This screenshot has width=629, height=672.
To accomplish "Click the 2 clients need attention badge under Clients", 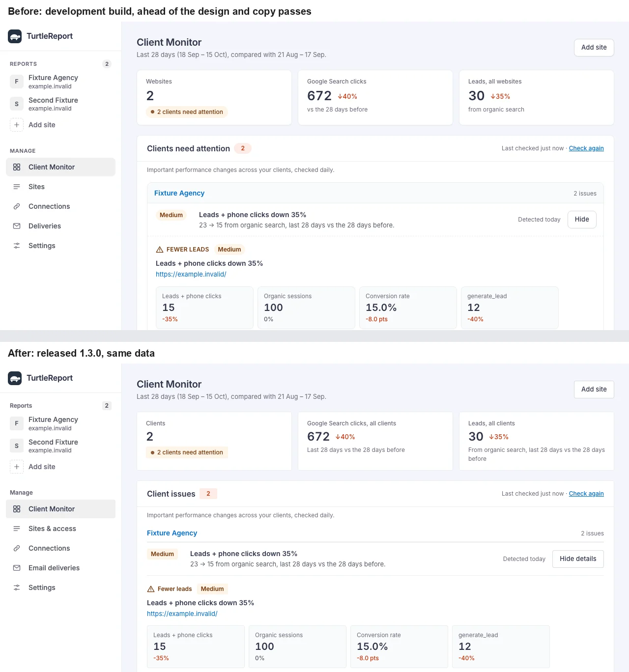I will pos(187,452).
